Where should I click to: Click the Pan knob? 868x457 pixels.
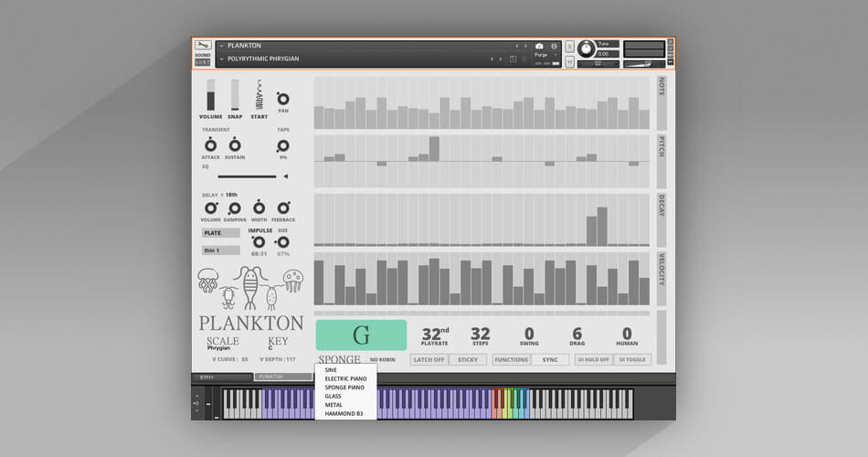click(283, 99)
